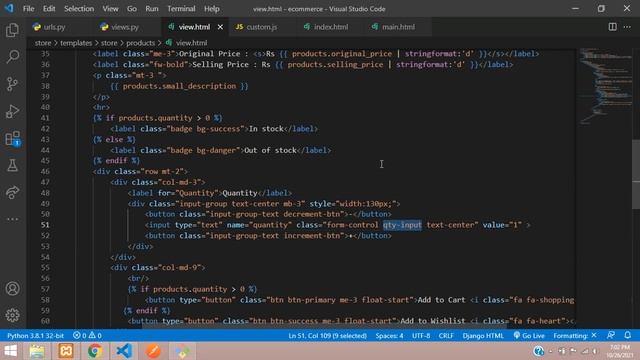Click the 'store' root breadcrumb
Viewport: 640px width, 360px height.
pyautogui.click(x=43, y=43)
